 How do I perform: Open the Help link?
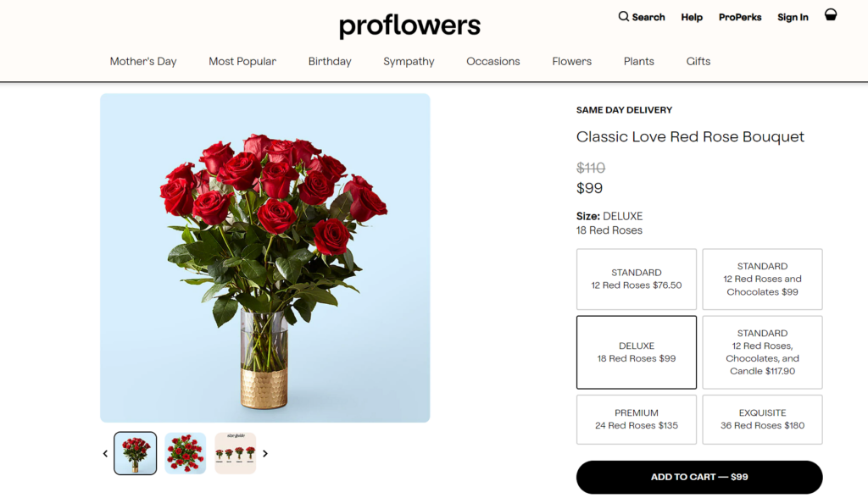tap(692, 18)
